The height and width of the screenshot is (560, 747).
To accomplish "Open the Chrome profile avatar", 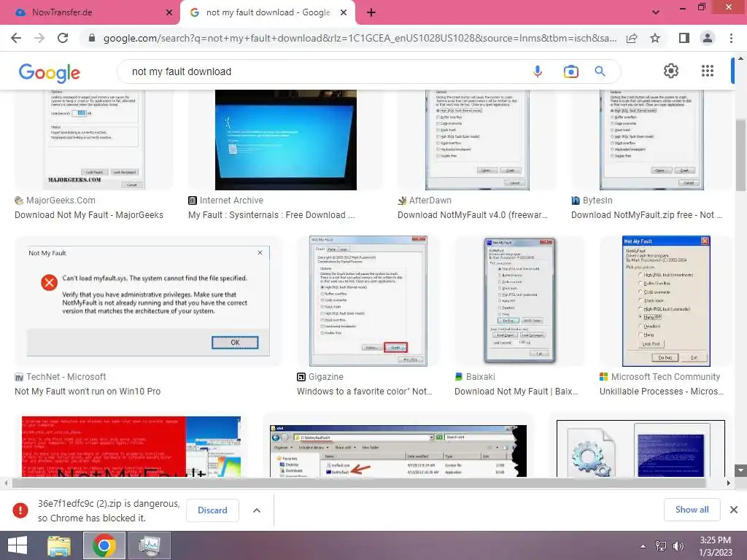I will pos(708,38).
